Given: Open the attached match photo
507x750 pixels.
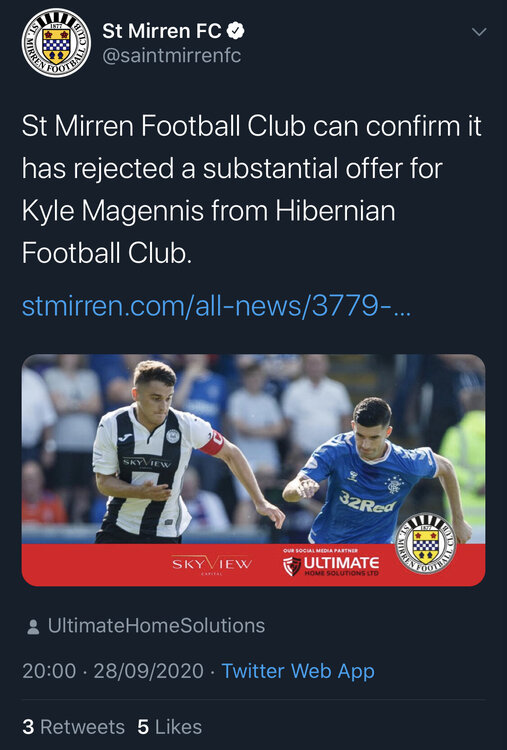Looking at the screenshot, I should point(254,470).
